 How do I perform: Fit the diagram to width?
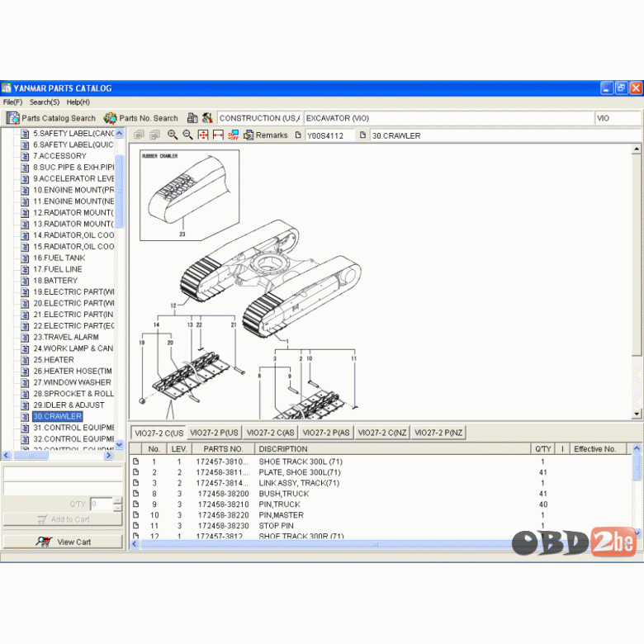(218, 135)
